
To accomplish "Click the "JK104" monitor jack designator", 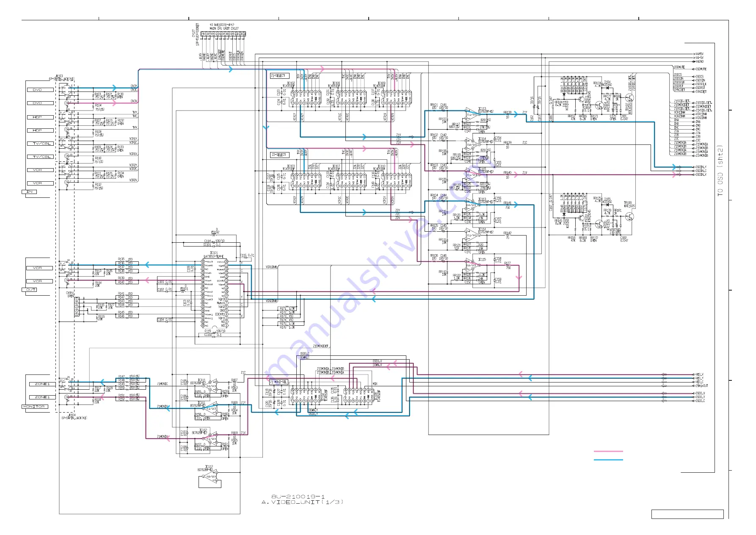I will [x=72, y=415].
